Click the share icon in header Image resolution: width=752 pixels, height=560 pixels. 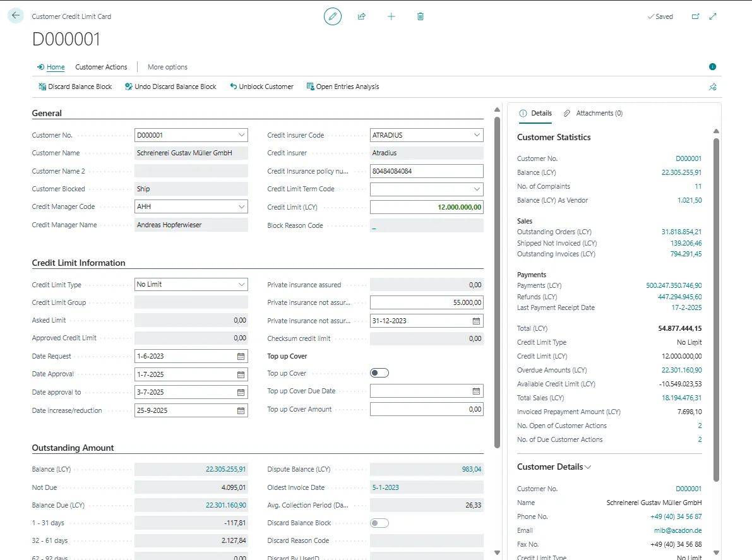point(362,16)
